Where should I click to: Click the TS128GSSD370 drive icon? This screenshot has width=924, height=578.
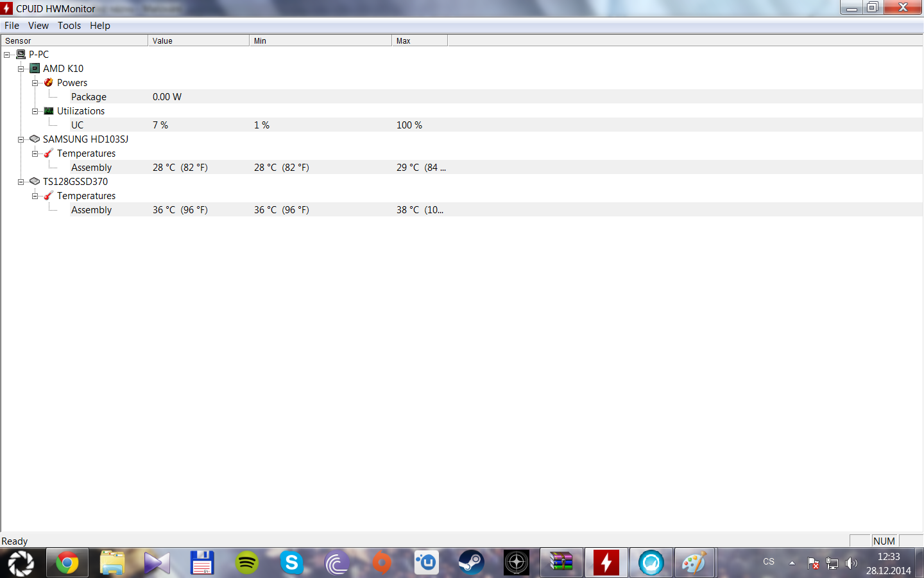pyautogui.click(x=35, y=181)
